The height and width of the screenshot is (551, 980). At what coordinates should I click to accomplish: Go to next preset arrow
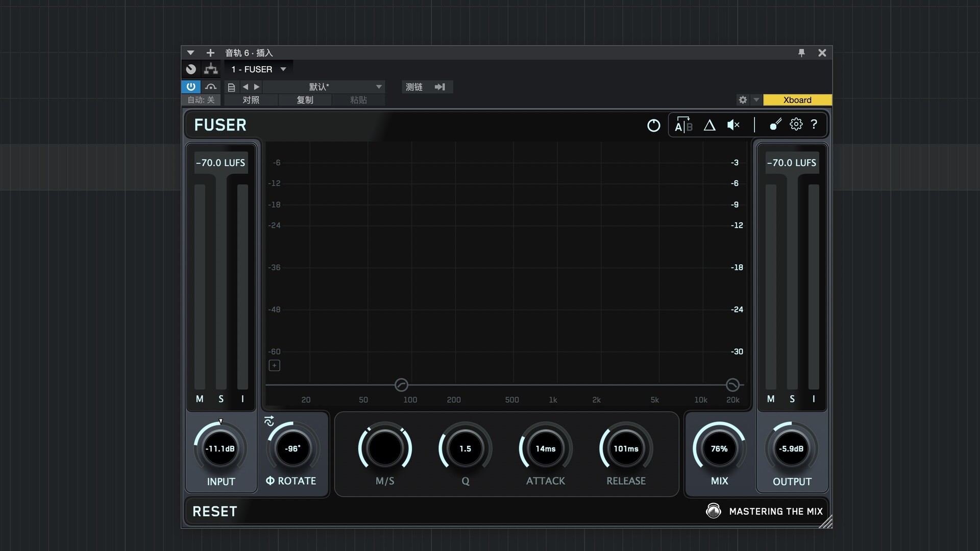(257, 87)
